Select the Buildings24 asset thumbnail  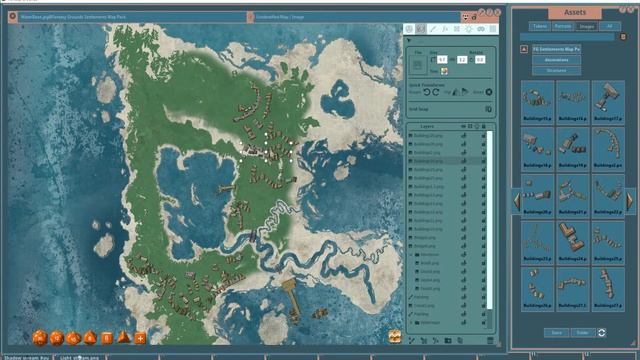click(x=573, y=242)
